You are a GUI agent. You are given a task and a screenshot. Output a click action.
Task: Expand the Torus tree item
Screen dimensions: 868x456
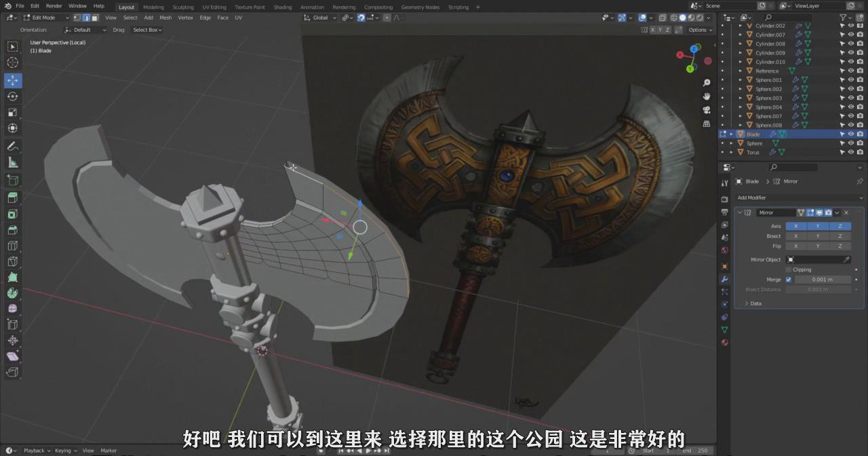[x=731, y=153]
